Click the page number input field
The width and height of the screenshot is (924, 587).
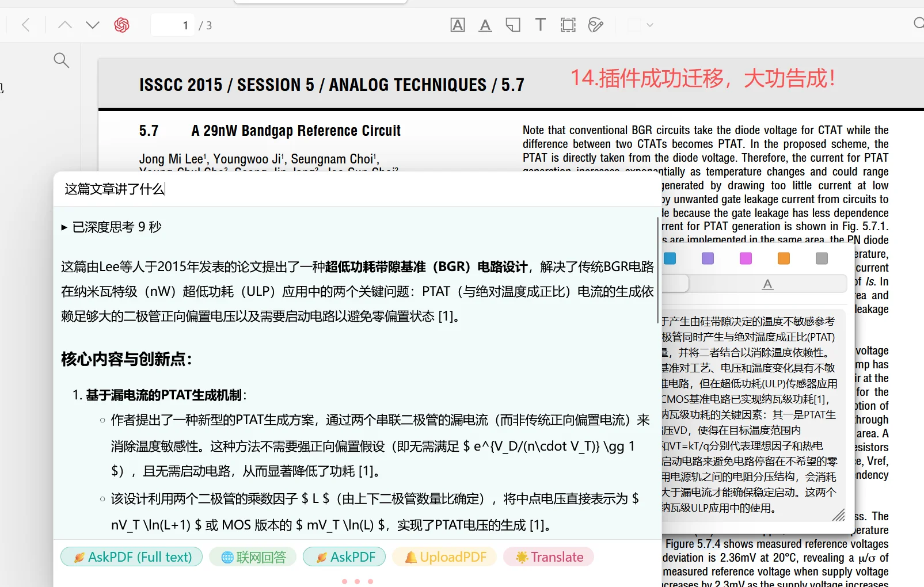[x=172, y=25]
